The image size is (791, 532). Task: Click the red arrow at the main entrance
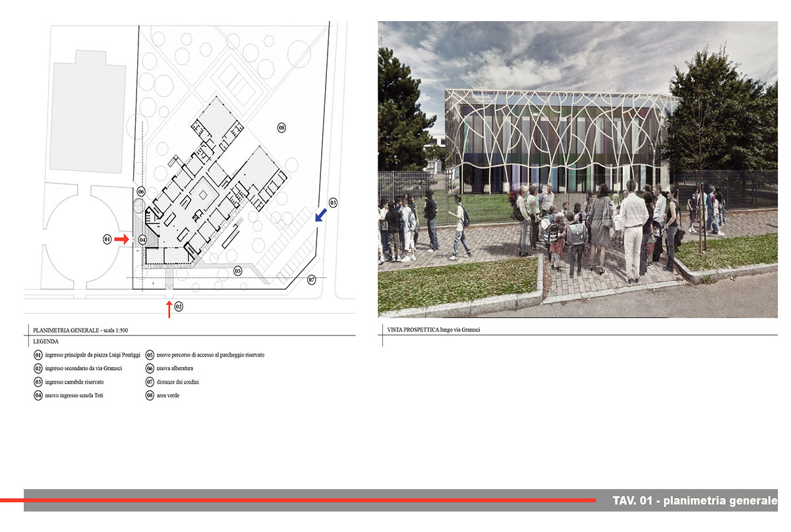coord(121,240)
